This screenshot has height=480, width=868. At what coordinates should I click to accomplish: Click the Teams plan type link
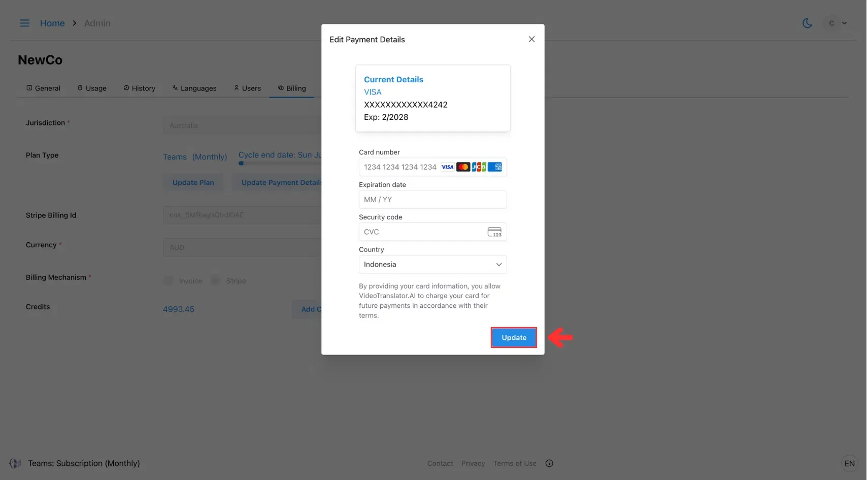[x=175, y=157]
